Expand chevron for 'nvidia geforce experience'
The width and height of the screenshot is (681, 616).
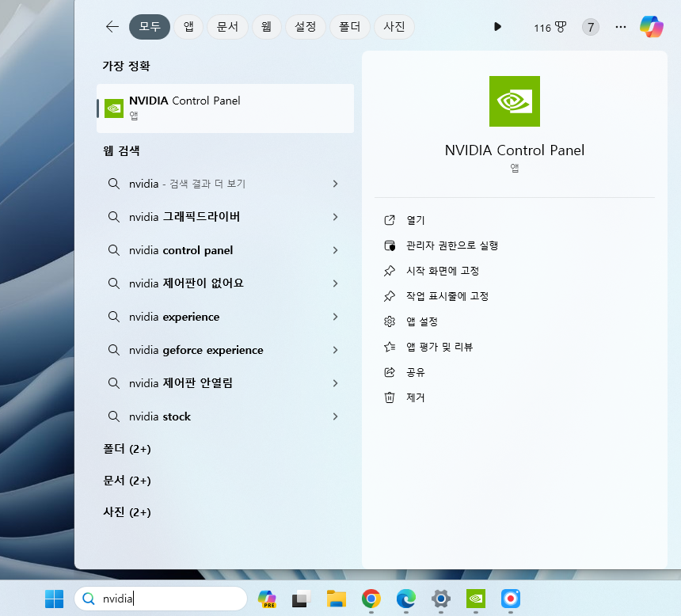click(x=335, y=350)
